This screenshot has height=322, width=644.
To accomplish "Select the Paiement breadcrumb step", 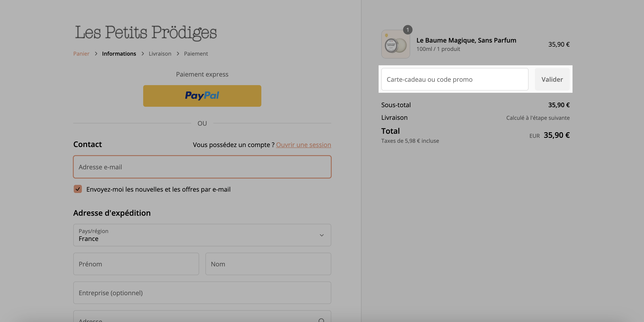I will [x=196, y=54].
